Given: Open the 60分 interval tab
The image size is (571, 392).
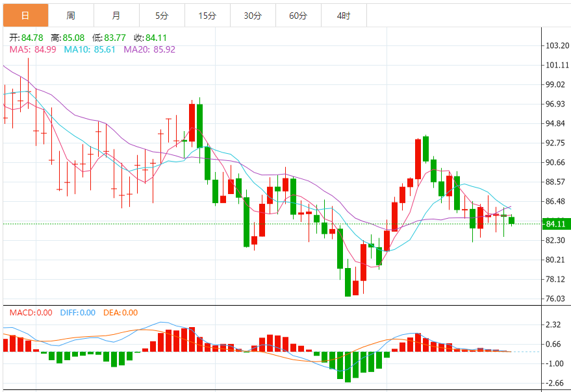Looking at the screenshot, I should (299, 16).
